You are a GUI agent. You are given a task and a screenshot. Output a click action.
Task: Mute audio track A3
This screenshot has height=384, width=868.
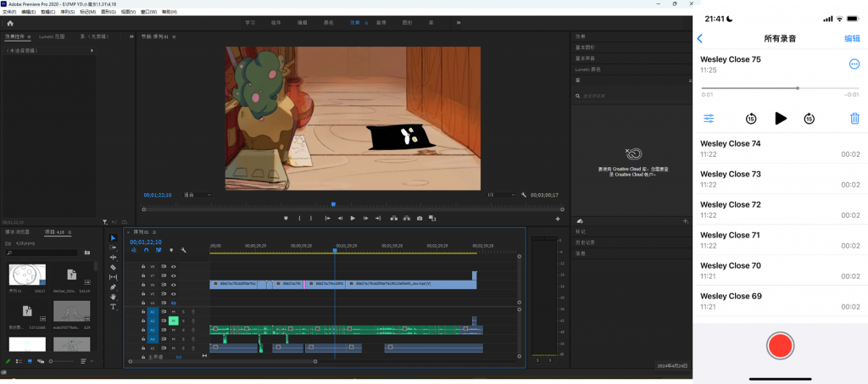click(173, 330)
